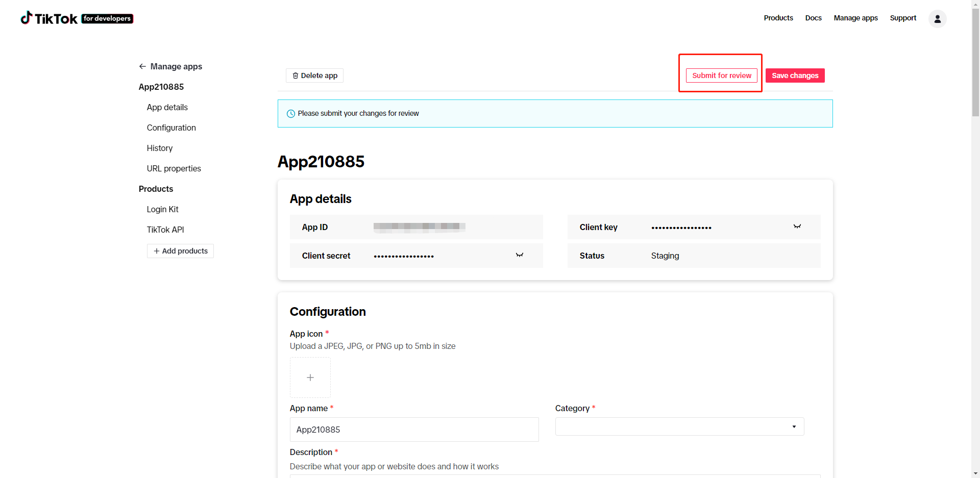980x478 pixels.
Task: Focus the App name input field
Action: (x=414, y=430)
